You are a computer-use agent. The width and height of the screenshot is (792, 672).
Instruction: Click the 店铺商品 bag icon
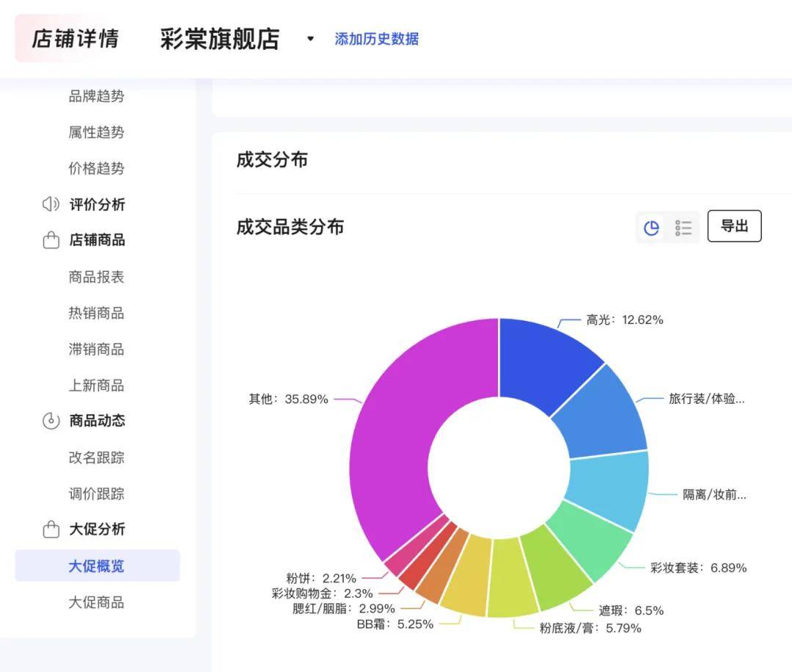click(x=51, y=240)
